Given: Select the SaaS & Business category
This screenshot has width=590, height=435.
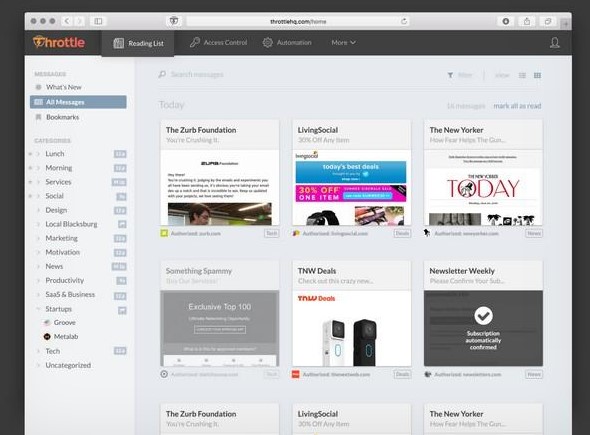Looking at the screenshot, I should pyautogui.click(x=70, y=295).
